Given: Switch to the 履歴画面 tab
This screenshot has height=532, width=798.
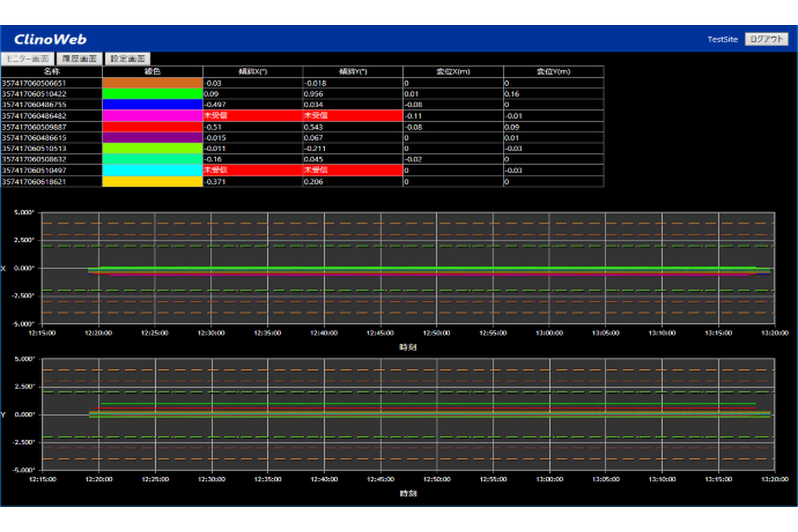Looking at the screenshot, I should 79,59.
